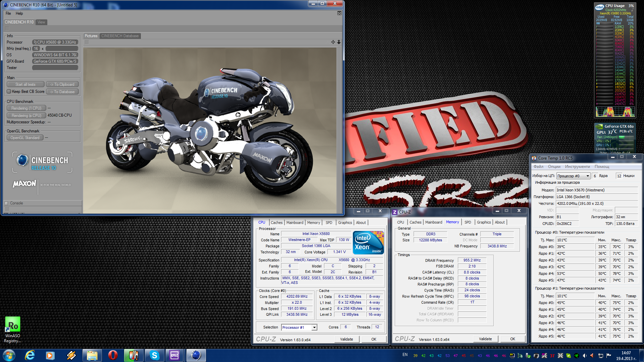Open Windows Explorer from the taskbar
Viewport: 644px width, 362px height.
tap(92, 355)
